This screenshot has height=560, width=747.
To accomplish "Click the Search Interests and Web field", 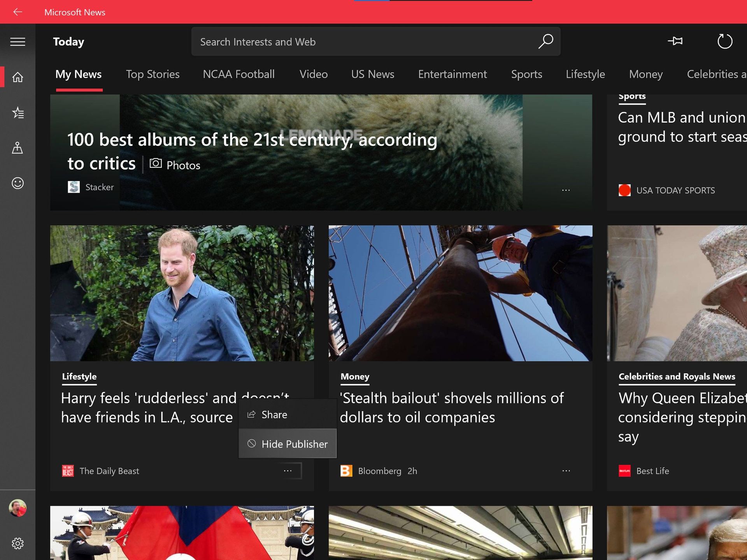I will click(x=350, y=41).
